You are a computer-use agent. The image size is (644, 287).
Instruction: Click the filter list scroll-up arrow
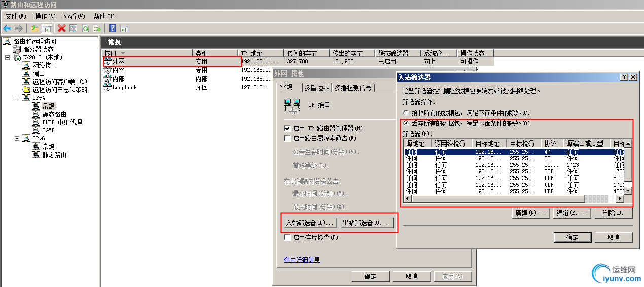tap(628, 143)
